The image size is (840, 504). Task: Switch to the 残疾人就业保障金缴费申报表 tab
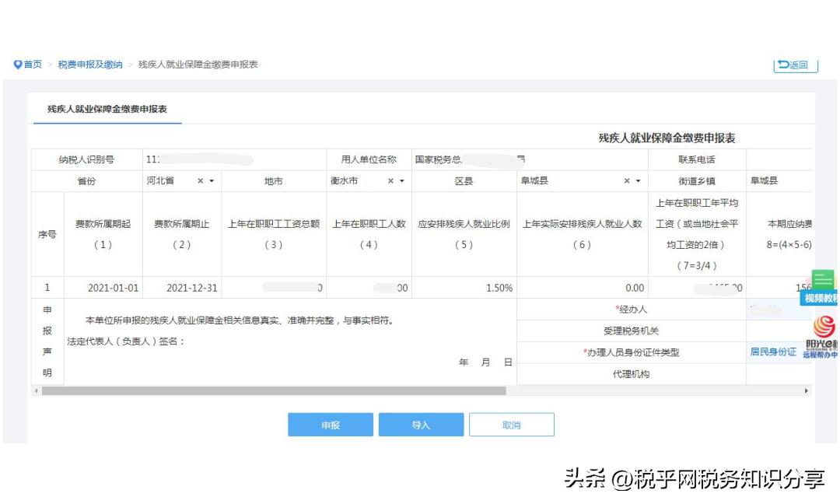[x=106, y=110]
